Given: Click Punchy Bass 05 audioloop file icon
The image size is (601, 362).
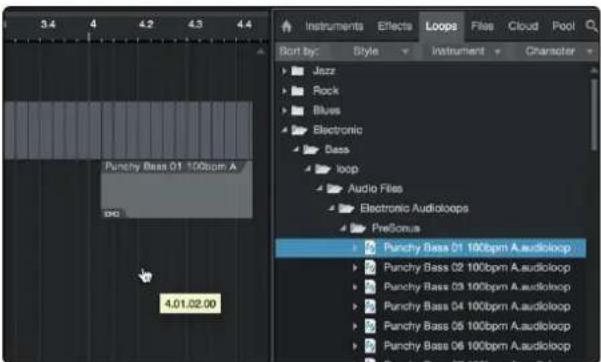Looking at the screenshot, I should pyautogui.click(x=370, y=326).
